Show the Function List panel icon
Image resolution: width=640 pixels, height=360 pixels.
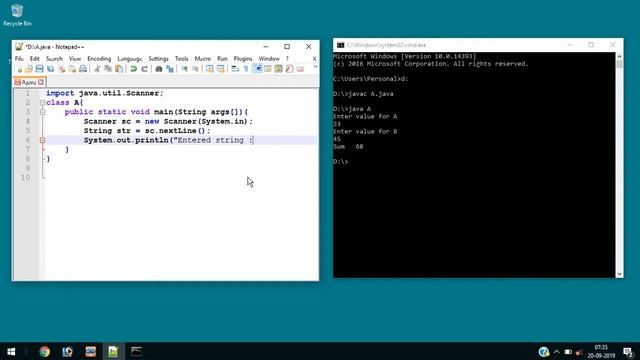289,69
